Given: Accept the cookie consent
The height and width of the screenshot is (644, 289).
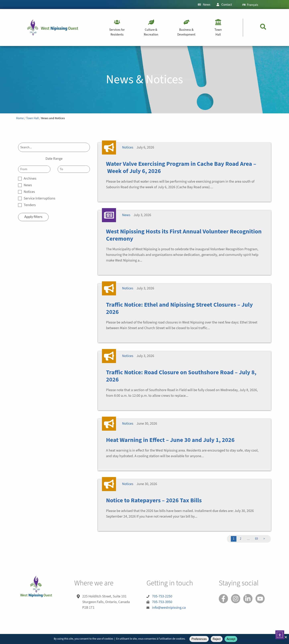Looking at the screenshot, I should point(231,639).
